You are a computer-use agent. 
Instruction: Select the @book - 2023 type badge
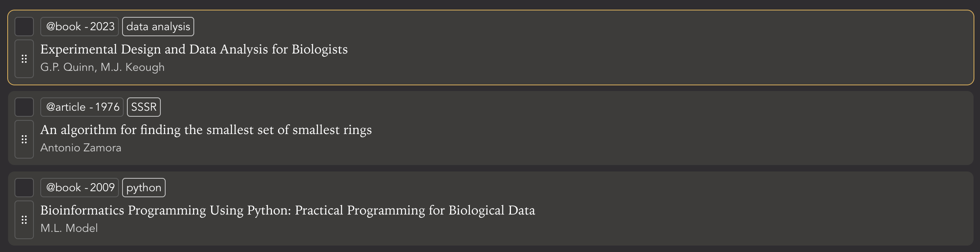coord(79,26)
